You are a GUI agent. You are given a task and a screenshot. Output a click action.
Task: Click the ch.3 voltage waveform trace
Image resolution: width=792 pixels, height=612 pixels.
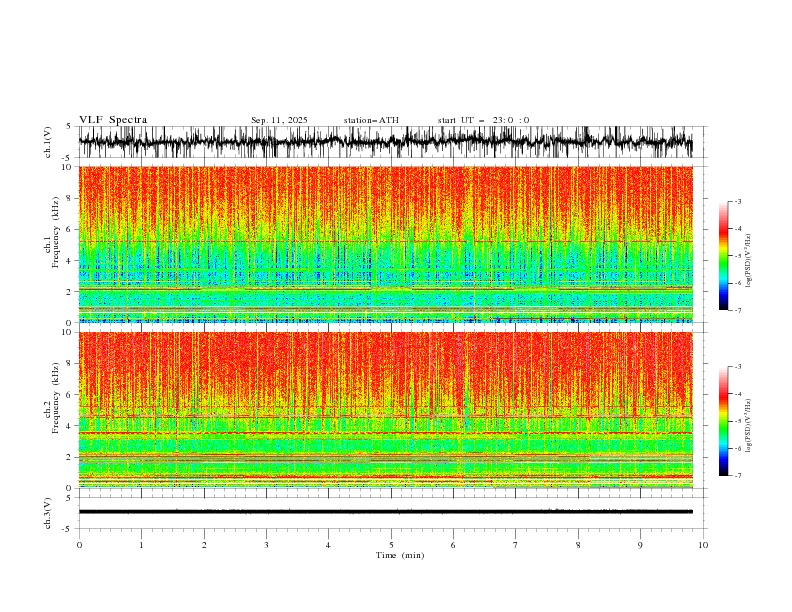coord(386,512)
